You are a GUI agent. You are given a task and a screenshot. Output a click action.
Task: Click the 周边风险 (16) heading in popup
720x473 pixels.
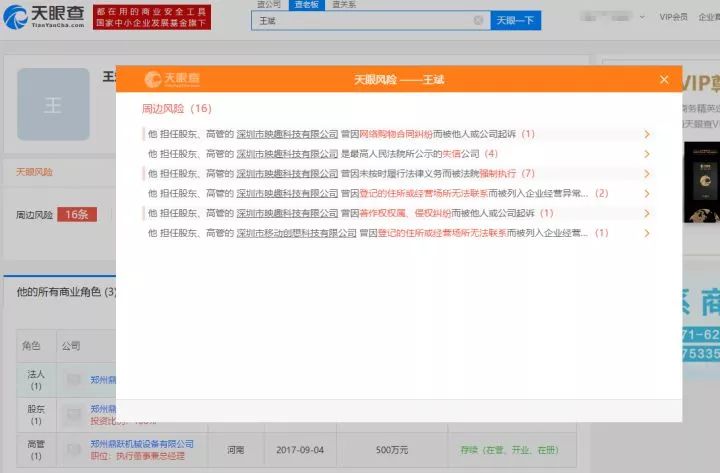(x=176, y=108)
